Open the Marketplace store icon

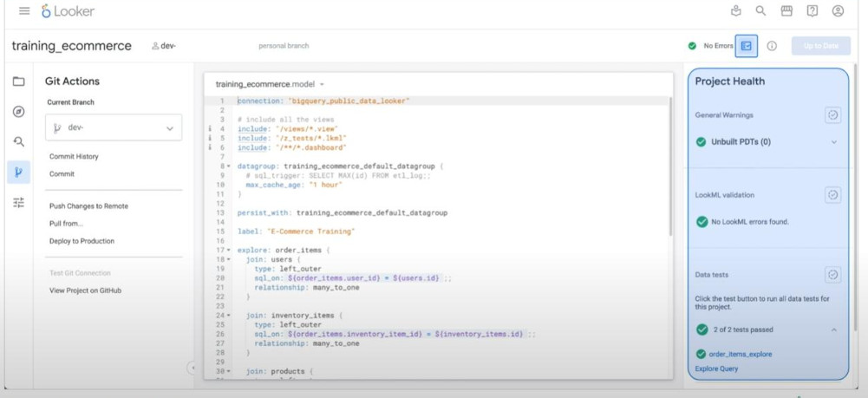(786, 10)
